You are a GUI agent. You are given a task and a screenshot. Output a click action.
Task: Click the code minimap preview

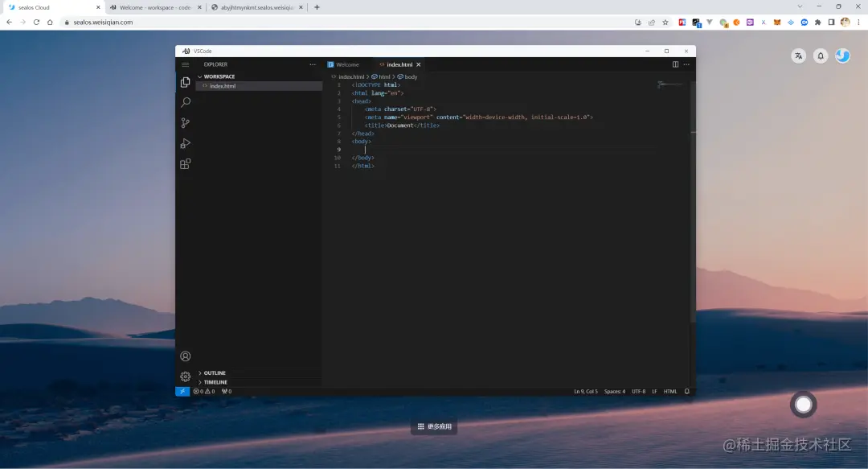coord(669,84)
